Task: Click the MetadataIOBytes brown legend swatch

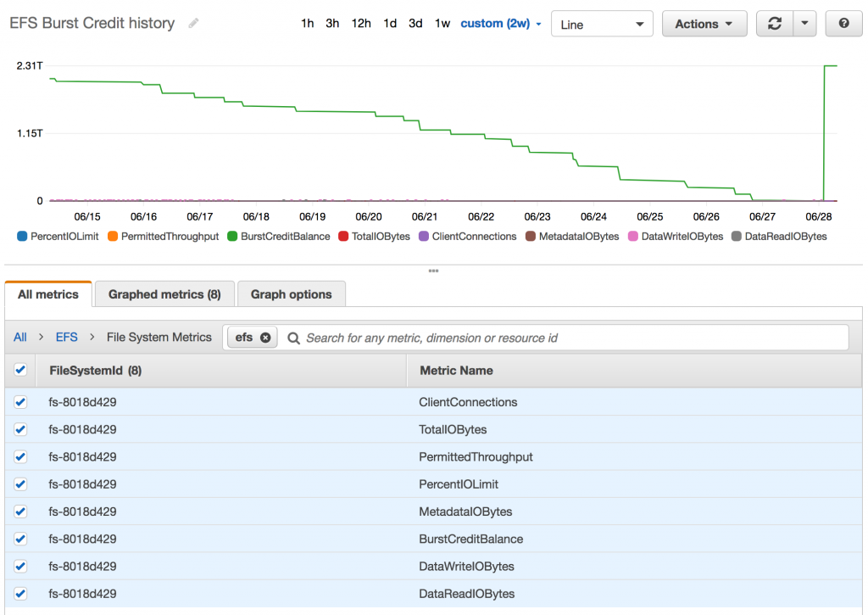Action: tap(531, 237)
